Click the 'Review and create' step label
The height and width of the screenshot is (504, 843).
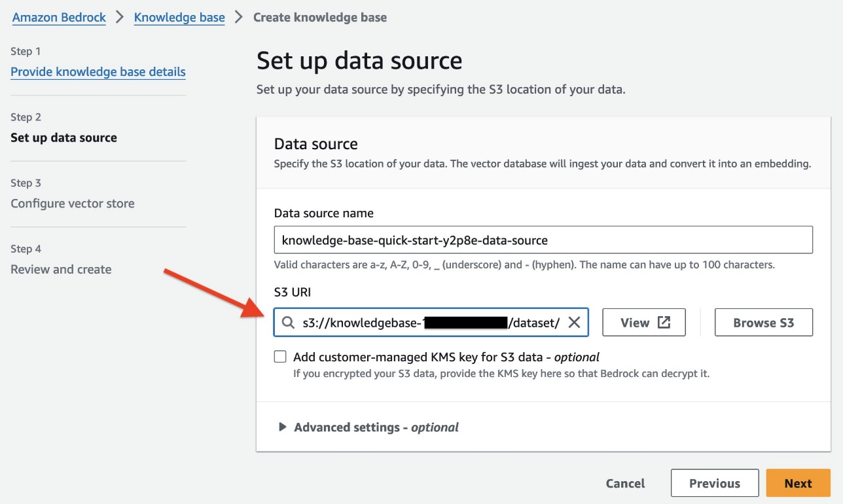[61, 270]
